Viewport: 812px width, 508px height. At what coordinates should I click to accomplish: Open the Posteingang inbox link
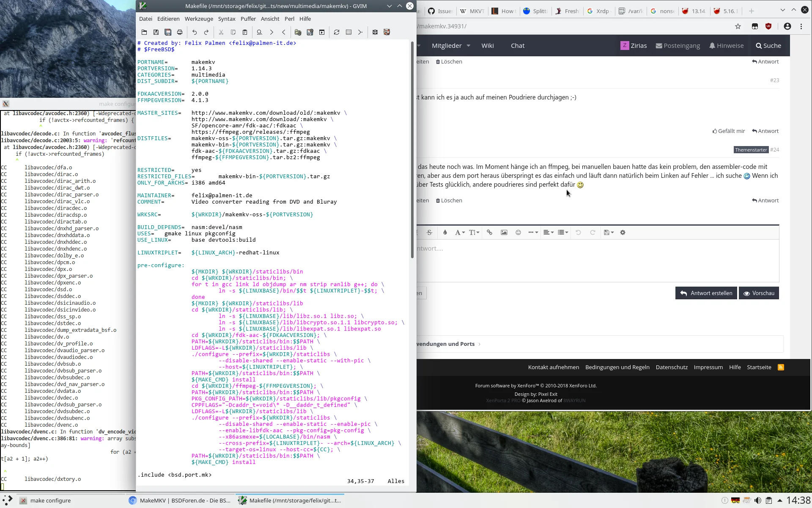[x=678, y=46]
